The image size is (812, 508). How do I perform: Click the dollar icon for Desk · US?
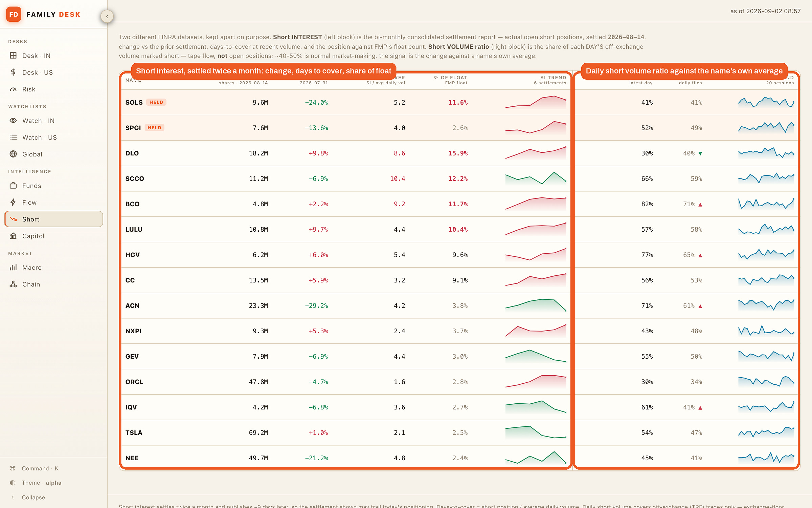tap(13, 72)
